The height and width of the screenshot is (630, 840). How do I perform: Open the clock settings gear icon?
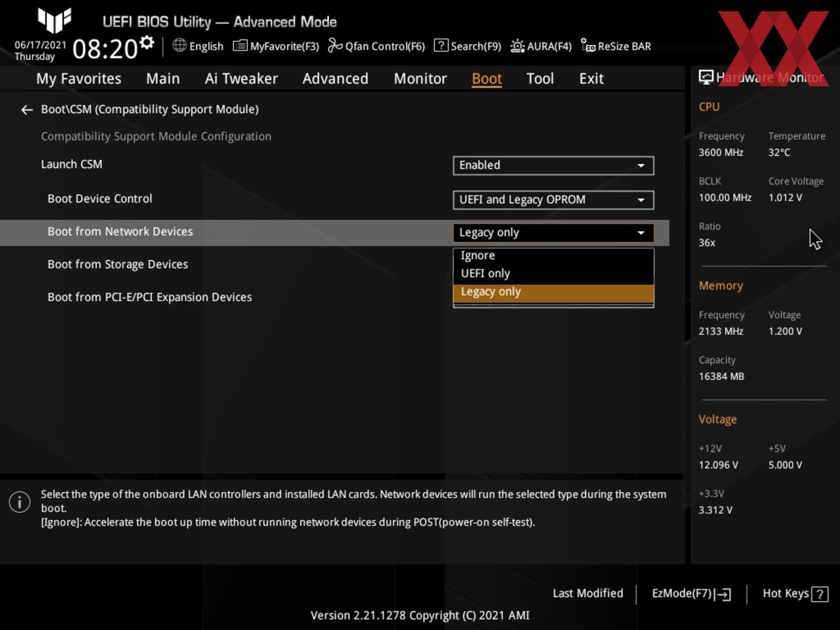147,43
